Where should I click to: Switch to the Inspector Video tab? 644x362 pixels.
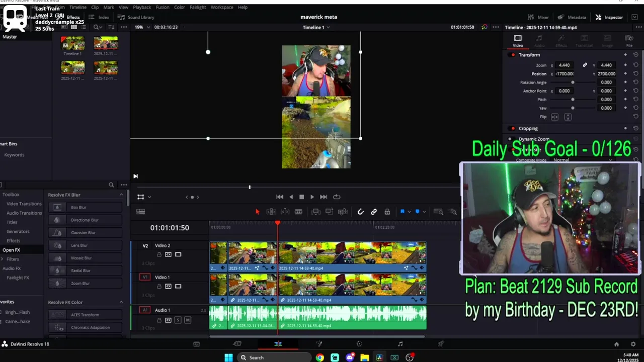(518, 41)
